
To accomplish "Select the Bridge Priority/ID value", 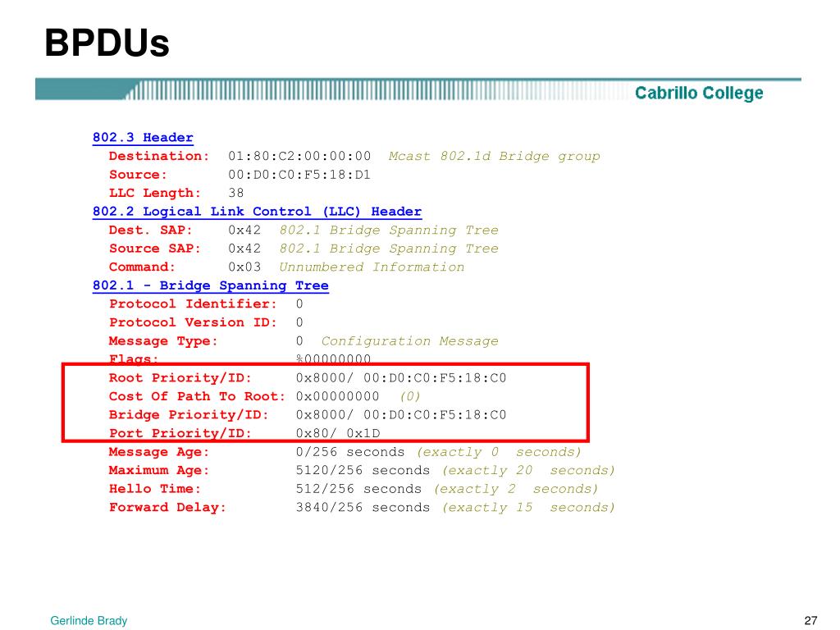I will point(401,414).
